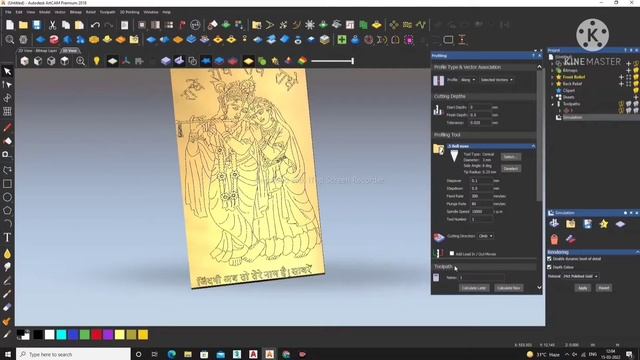Click the Undo arrow icon
The height and width of the screenshot is (360, 640).
pos(95,25)
